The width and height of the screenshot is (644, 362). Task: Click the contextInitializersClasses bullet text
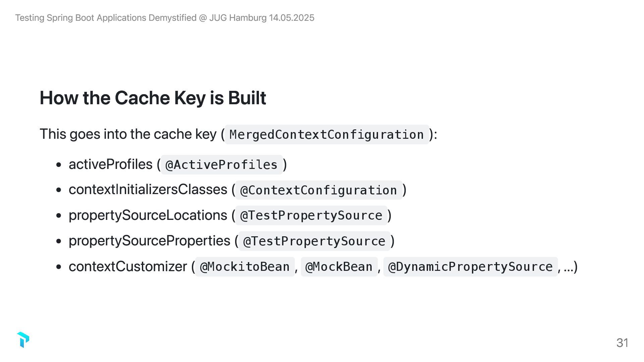point(148,190)
